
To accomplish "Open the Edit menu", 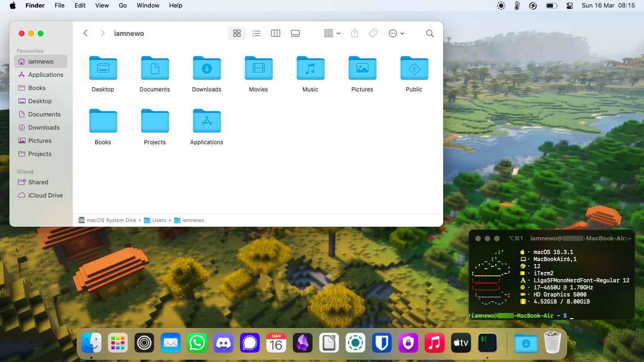I will [80, 6].
